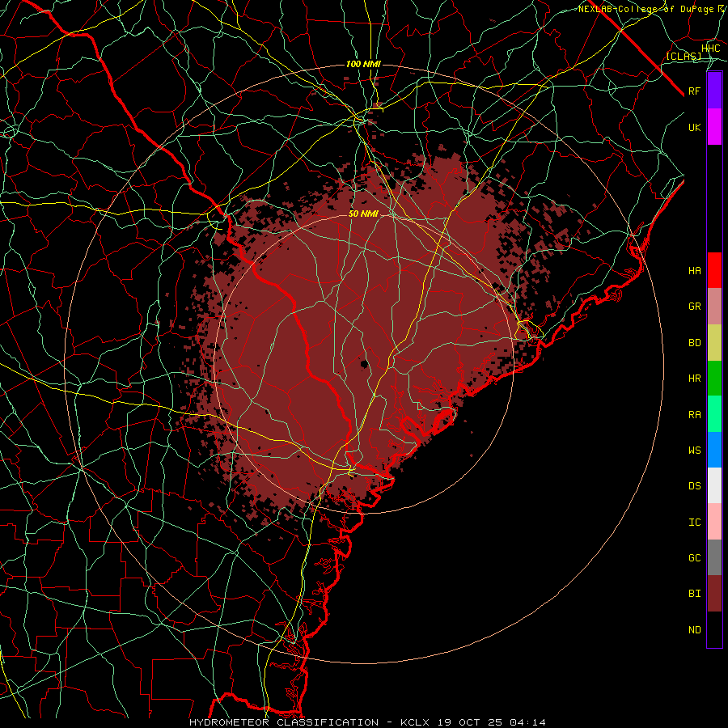The height and width of the screenshot is (728, 728).
Task: Click the IC legend label
Action: 694,523
